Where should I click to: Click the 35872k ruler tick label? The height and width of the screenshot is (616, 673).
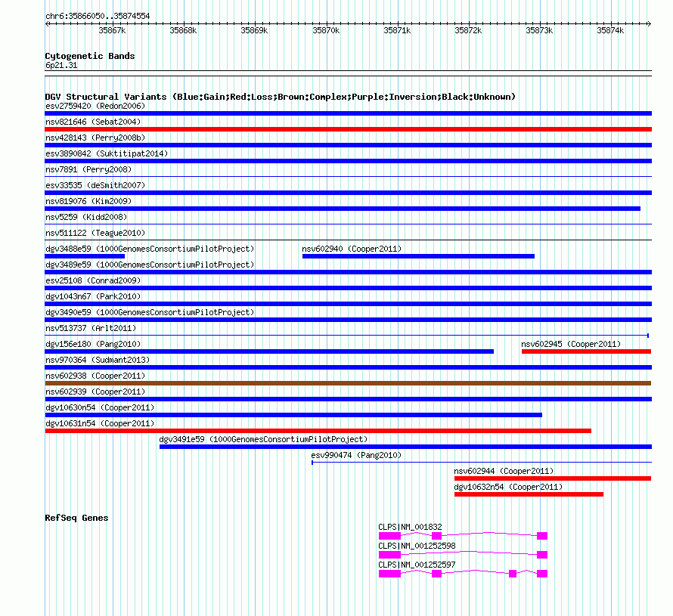pos(468,30)
